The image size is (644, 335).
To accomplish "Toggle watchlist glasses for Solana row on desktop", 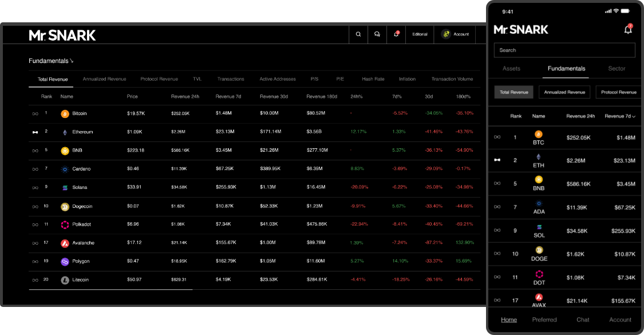I will click(x=35, y=188).
